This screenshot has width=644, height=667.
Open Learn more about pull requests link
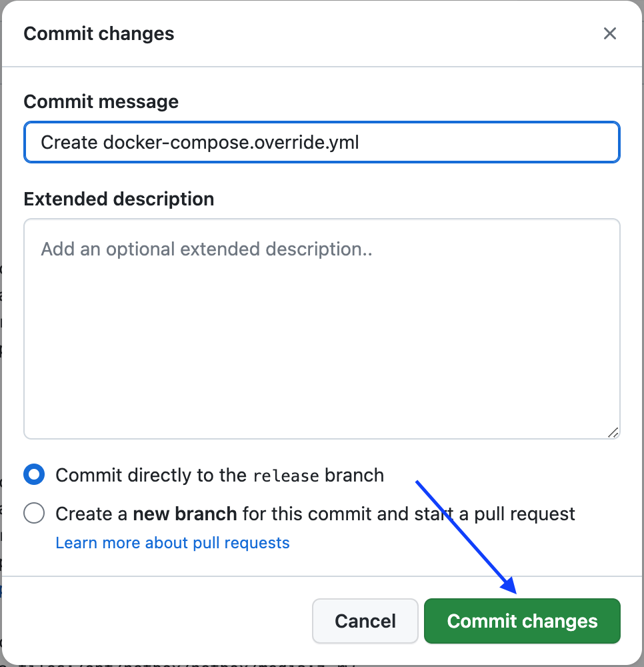tap(173, 543)
